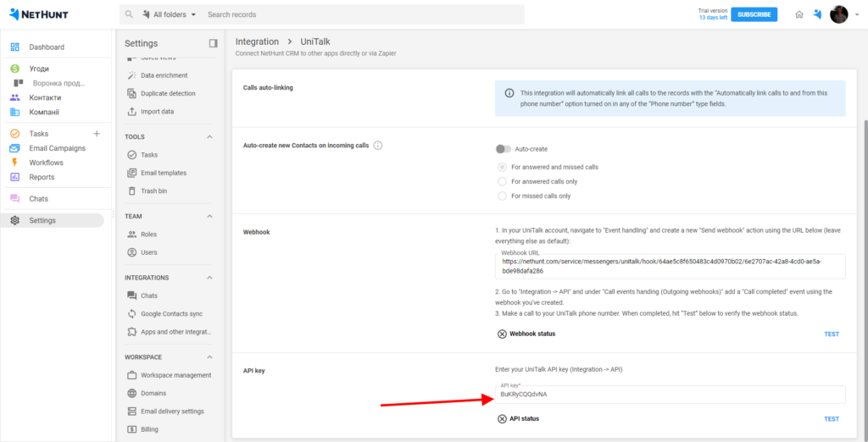Click the NetHunt bird icon in top bar
Image resolution: width=868 pixels, height=442 pixels.
tap(817, 14)
